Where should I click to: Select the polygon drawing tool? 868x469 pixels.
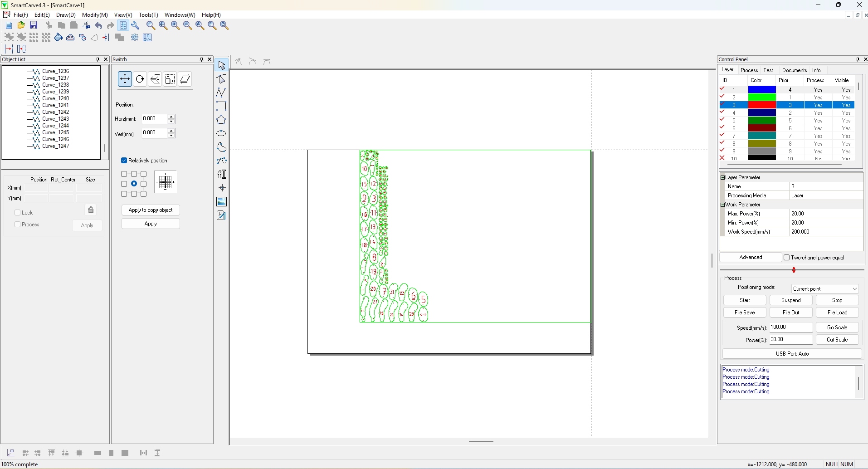tap(221, 120)
